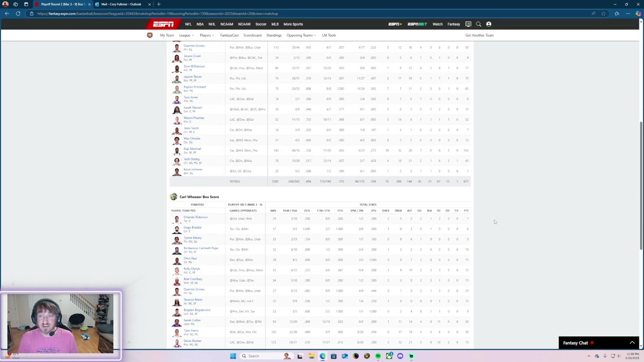Open the More Sports menu

tap(293, 24)
